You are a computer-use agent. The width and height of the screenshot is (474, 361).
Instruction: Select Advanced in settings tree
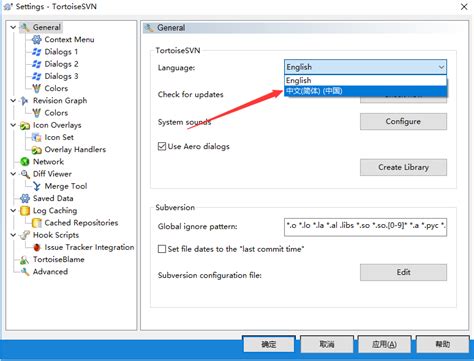[50, 272]
